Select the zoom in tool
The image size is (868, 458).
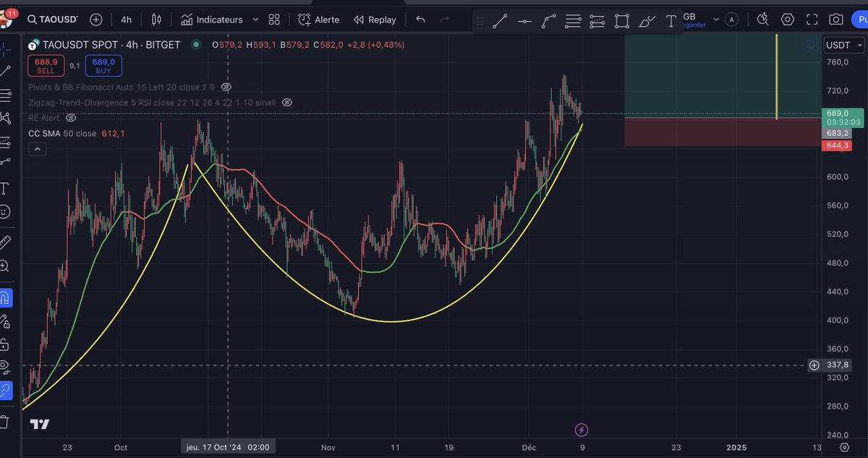click(x=5, y=266)
